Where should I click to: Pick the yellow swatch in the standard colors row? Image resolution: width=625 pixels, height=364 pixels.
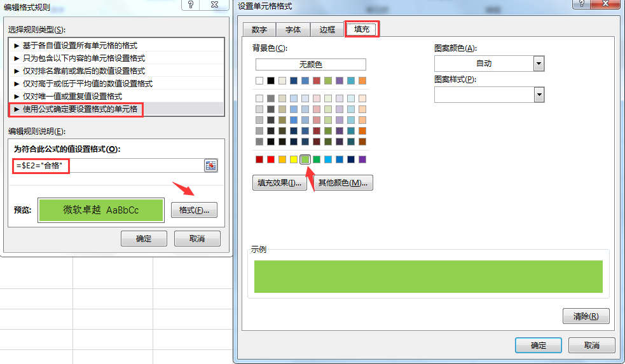294,159
